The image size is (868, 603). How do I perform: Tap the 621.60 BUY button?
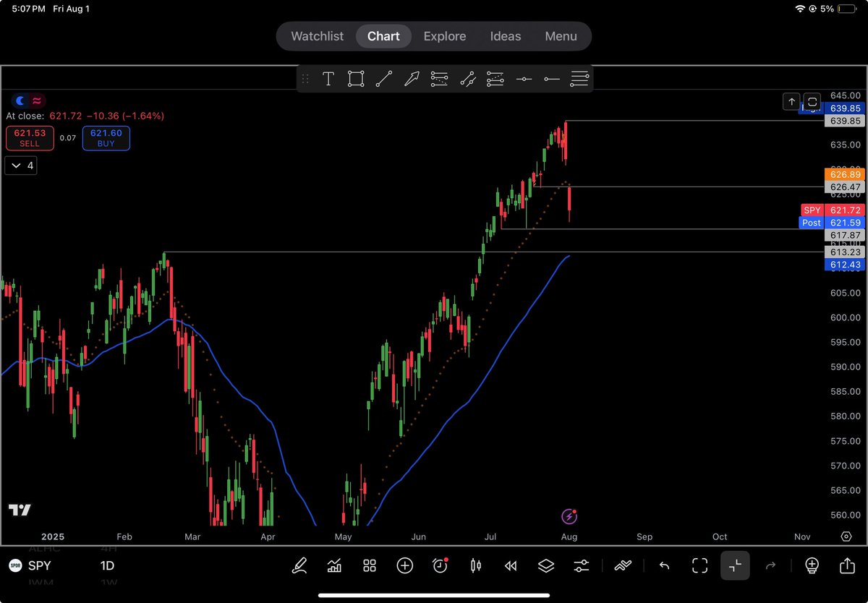(x=106, y=138)
